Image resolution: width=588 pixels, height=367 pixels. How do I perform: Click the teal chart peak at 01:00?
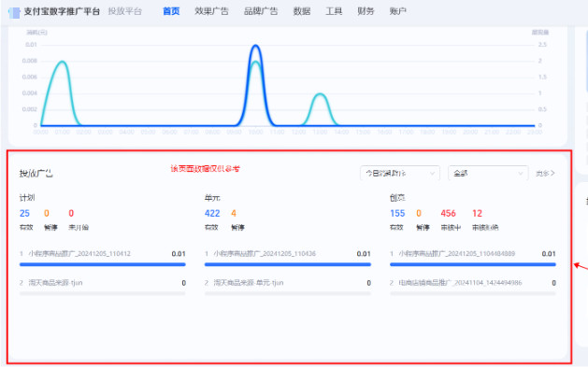coord(63,63)
